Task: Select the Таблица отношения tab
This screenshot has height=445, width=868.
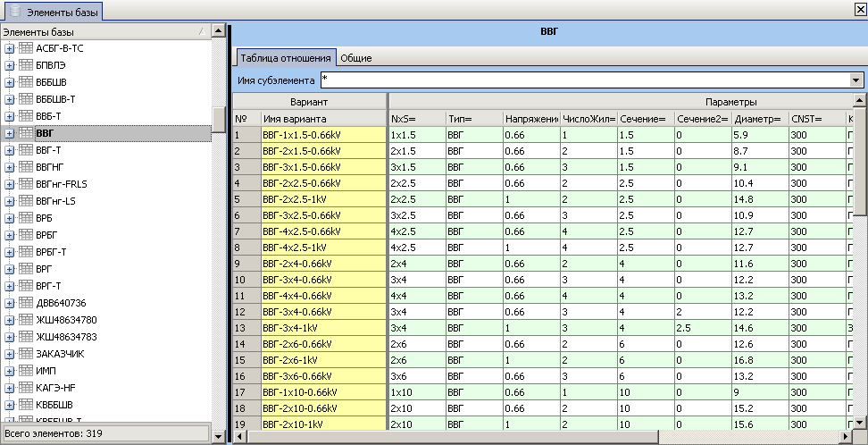Action: coord(285,58)
